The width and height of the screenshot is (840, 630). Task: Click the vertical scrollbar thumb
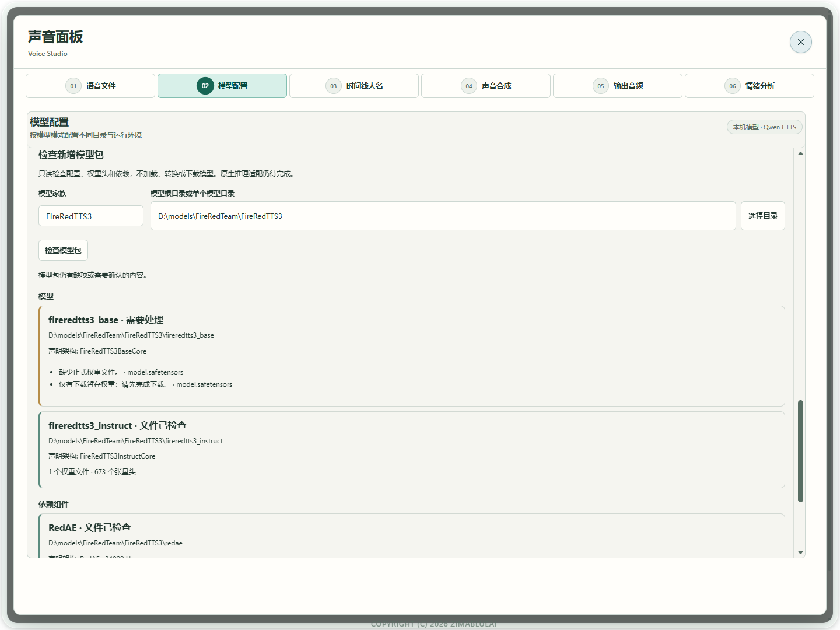point(800,451)
